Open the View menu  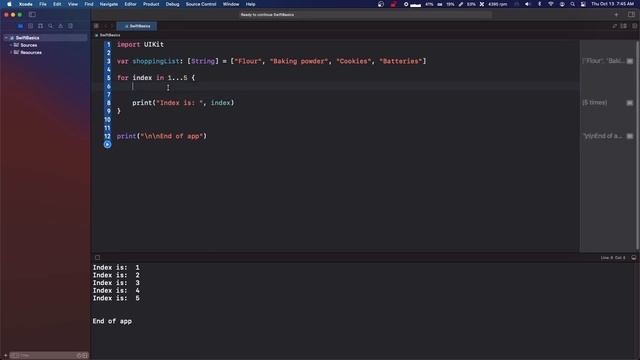73,4
